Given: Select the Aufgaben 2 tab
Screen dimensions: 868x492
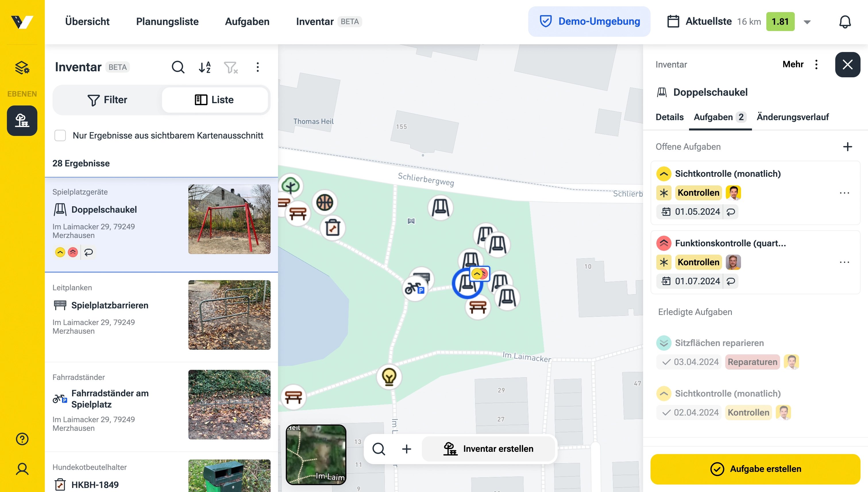Looking at the screenshot, I should pos(720,117).
